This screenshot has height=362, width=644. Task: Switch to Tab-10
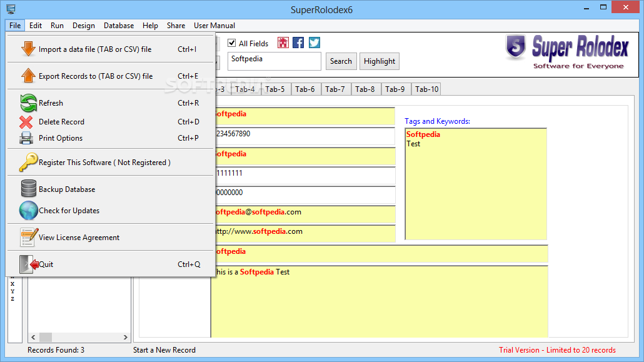(x=426, y=89)
